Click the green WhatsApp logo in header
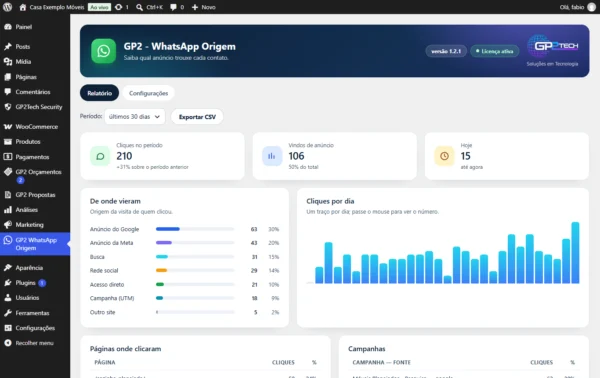 click(x=103, y=51)
